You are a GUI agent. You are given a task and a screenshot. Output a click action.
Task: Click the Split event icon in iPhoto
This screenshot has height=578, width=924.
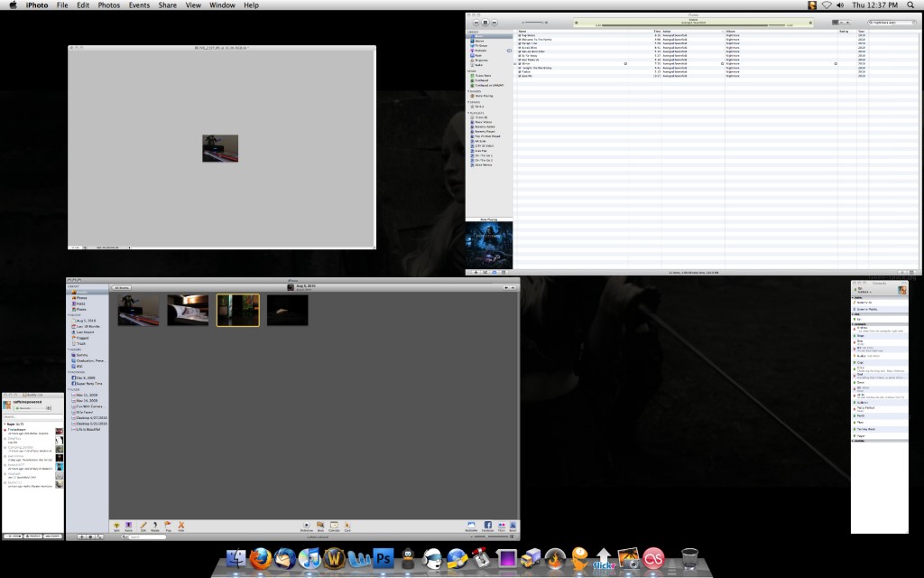(x=116, y=526)
